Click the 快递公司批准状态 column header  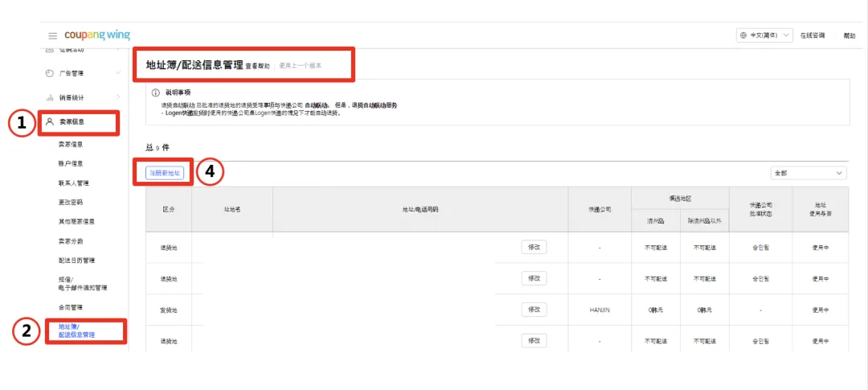pyautogui.click(x=760, y=209)
